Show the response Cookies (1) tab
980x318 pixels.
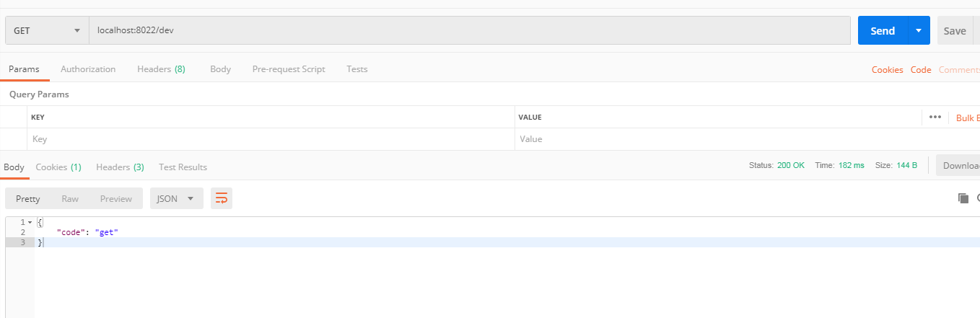58,167
